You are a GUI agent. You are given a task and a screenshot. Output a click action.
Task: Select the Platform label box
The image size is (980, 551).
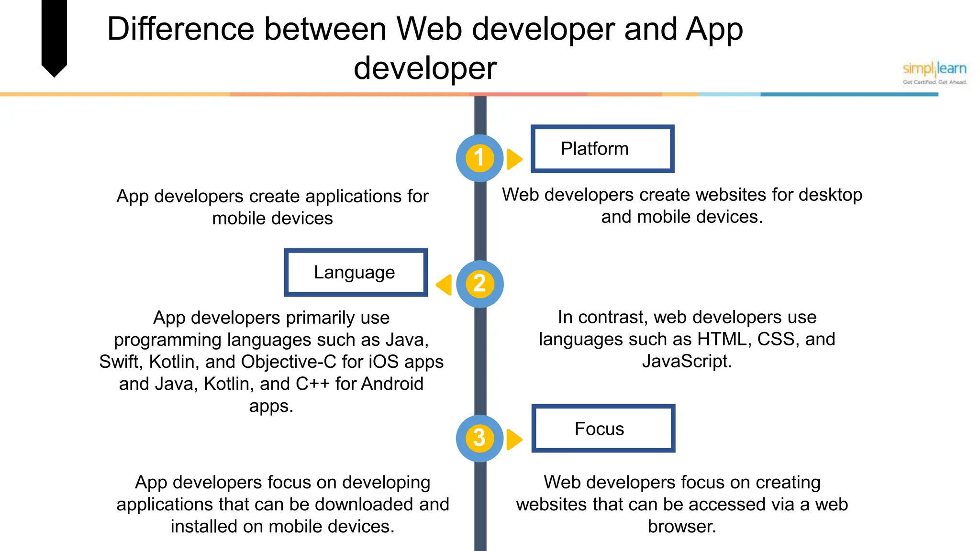point(602,149)
